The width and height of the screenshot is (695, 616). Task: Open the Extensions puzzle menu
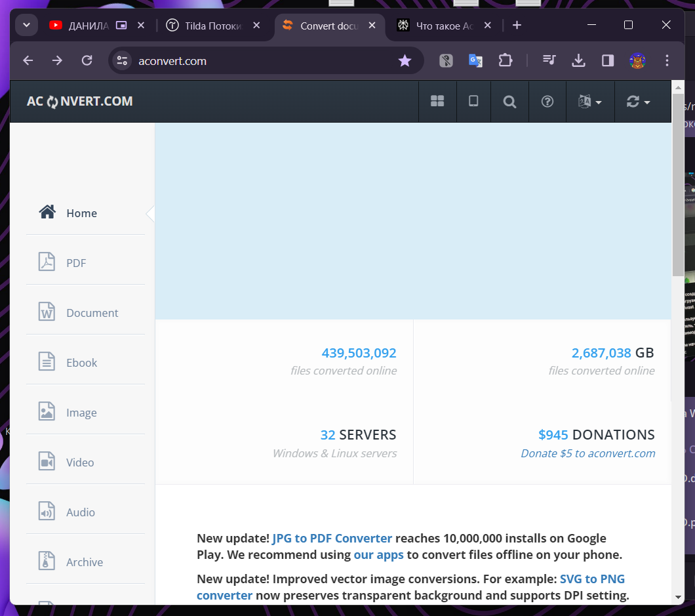click(506, 60)
